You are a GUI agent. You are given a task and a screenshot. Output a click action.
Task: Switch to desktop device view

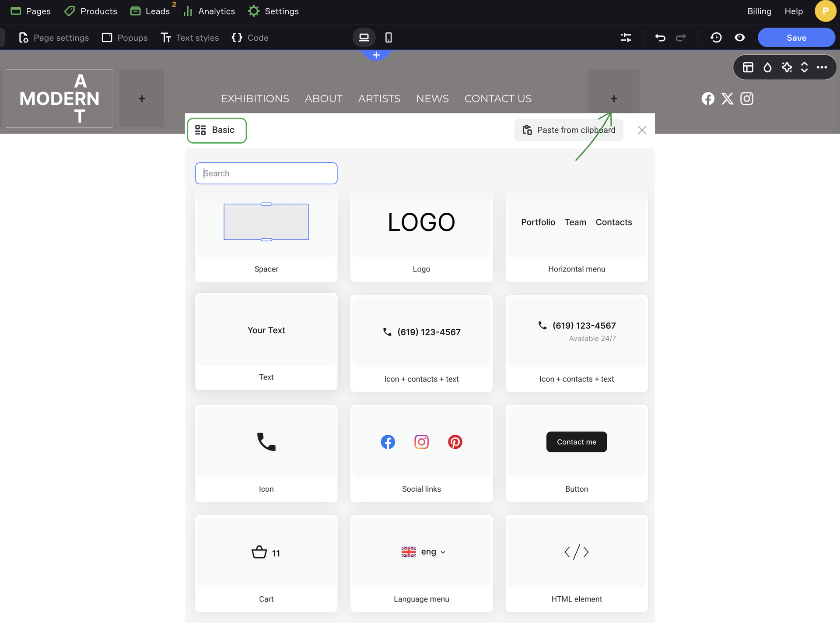(364, 38)
